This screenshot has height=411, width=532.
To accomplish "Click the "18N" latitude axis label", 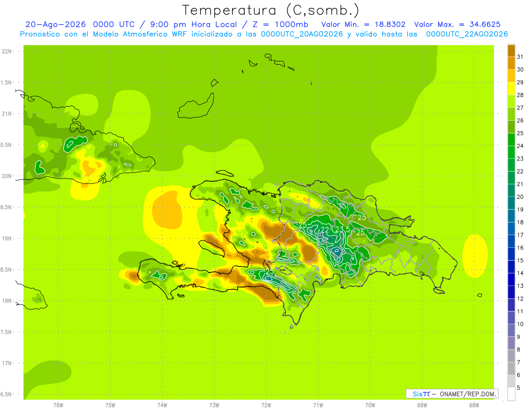I will [7, 301].
